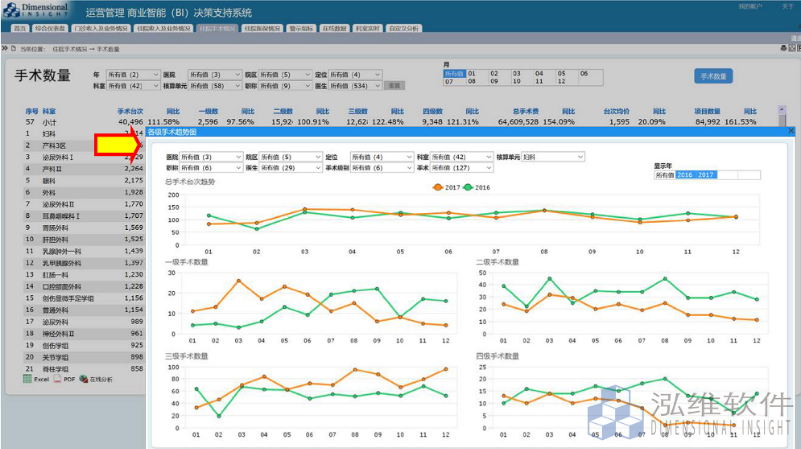Viewport: 801px width, 449px height.
Task: Sort by 总手术费 column header
Action: pos(526,111)
